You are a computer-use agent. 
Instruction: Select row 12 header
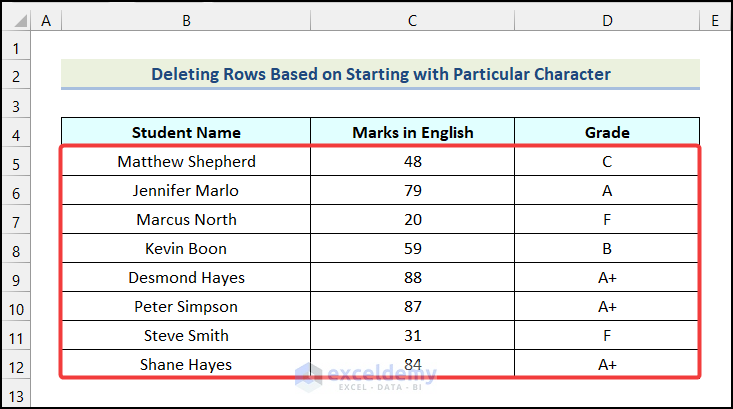coord(16,365)
